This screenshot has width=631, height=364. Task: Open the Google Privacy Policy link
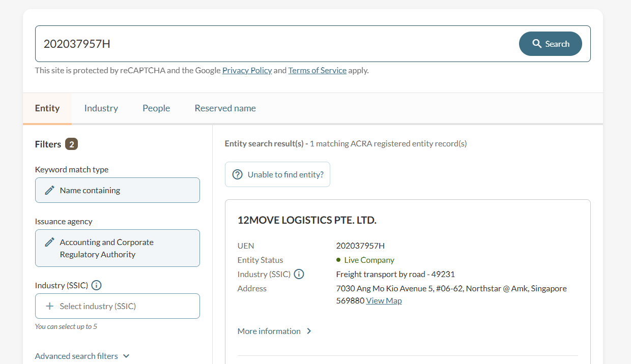click(x=247, y=71)
